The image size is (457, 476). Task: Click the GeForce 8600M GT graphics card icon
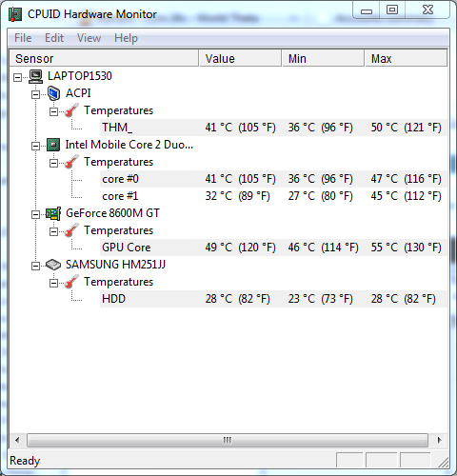click(53, 213)
